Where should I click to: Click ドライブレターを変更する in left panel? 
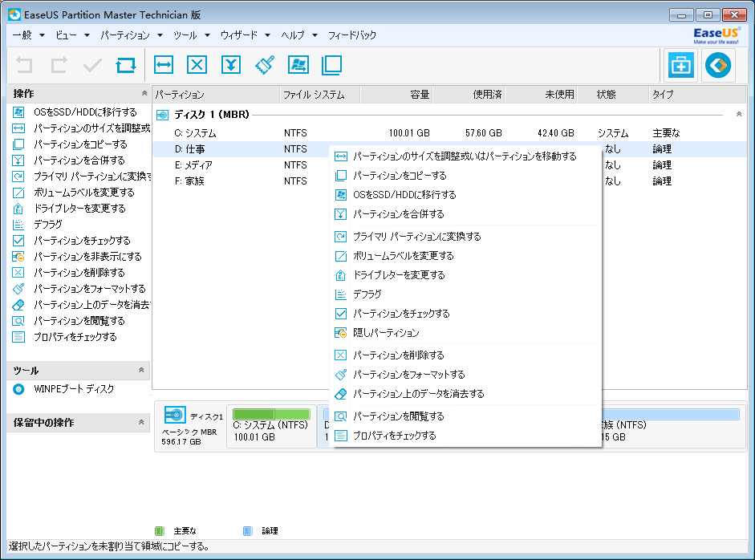79,208
